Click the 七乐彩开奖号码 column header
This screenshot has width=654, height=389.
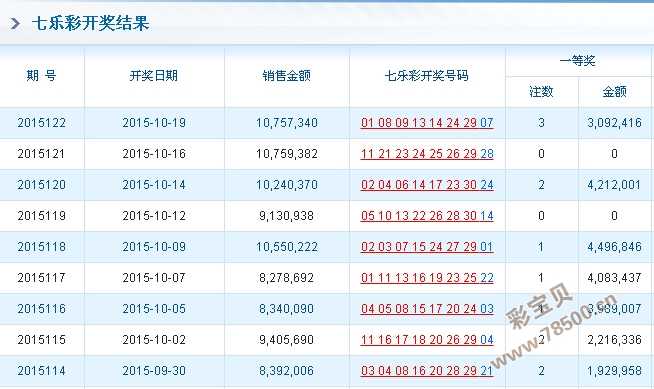tap(427, 75)
